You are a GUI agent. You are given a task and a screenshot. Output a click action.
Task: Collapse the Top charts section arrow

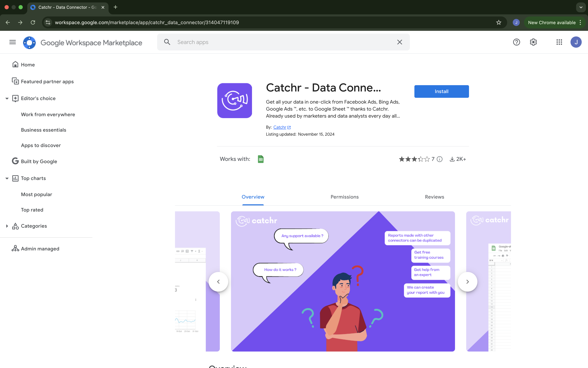pyautogui.click(x=7, y=178)
